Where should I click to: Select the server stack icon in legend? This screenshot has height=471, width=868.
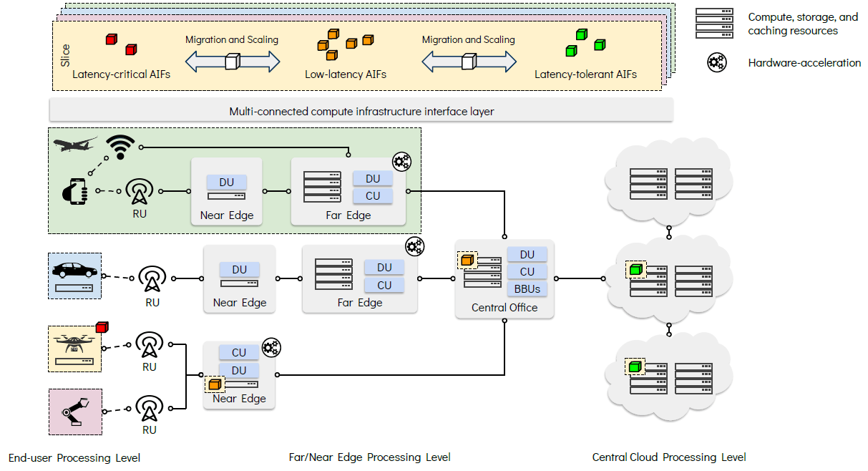point(714,23)
